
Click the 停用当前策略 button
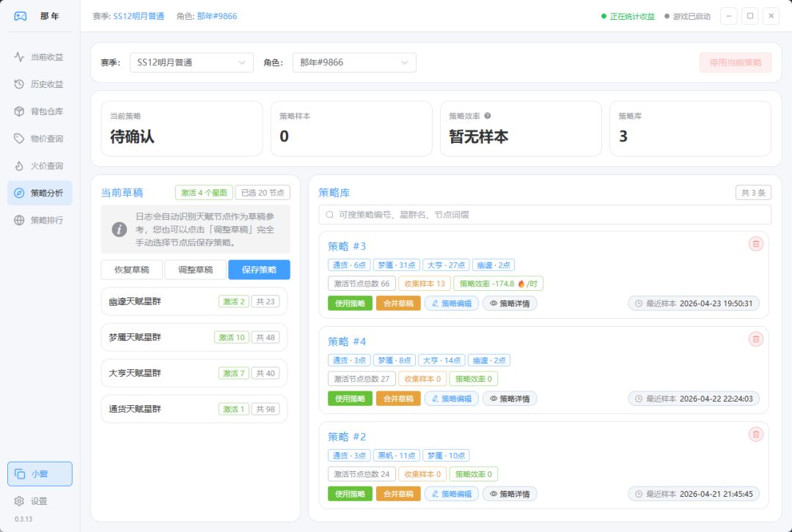(x=736, y=62)
